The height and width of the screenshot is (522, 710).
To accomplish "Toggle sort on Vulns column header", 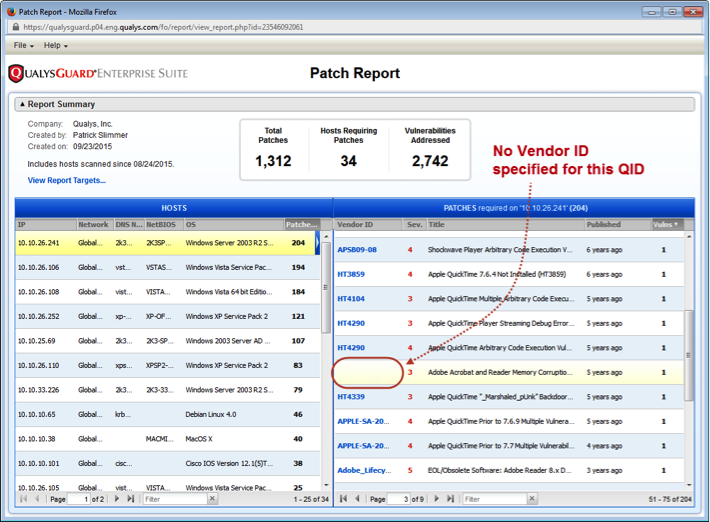I will pyautogui.click(x=667, y=225).
